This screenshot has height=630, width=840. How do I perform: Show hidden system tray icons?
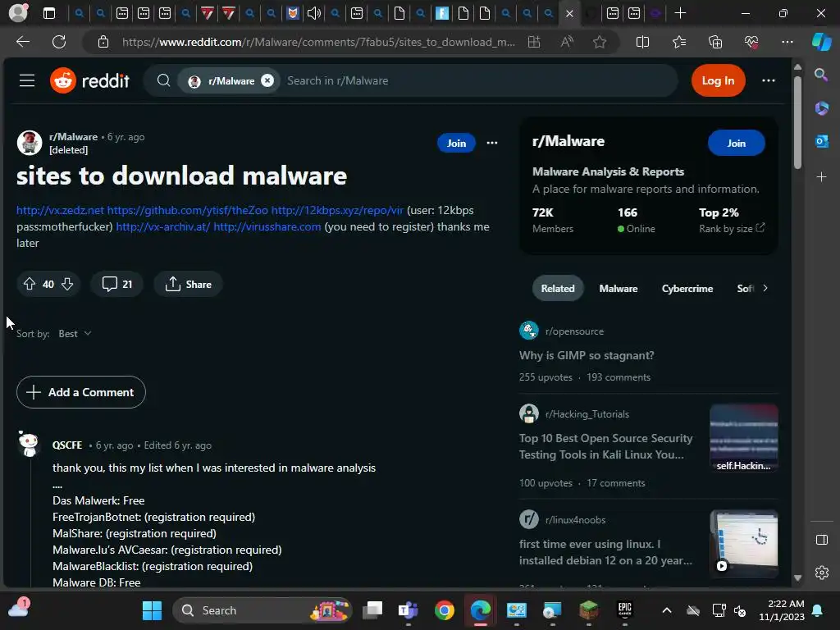coord(666,610)
